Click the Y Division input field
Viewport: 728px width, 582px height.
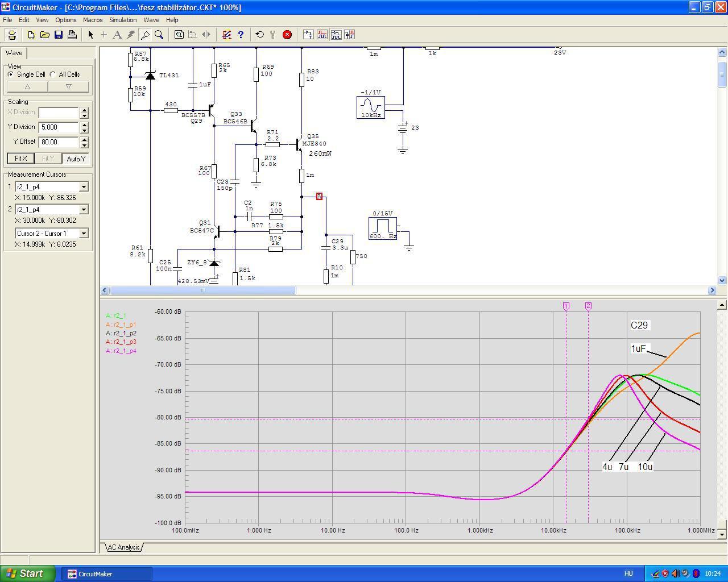pos(59,127)
